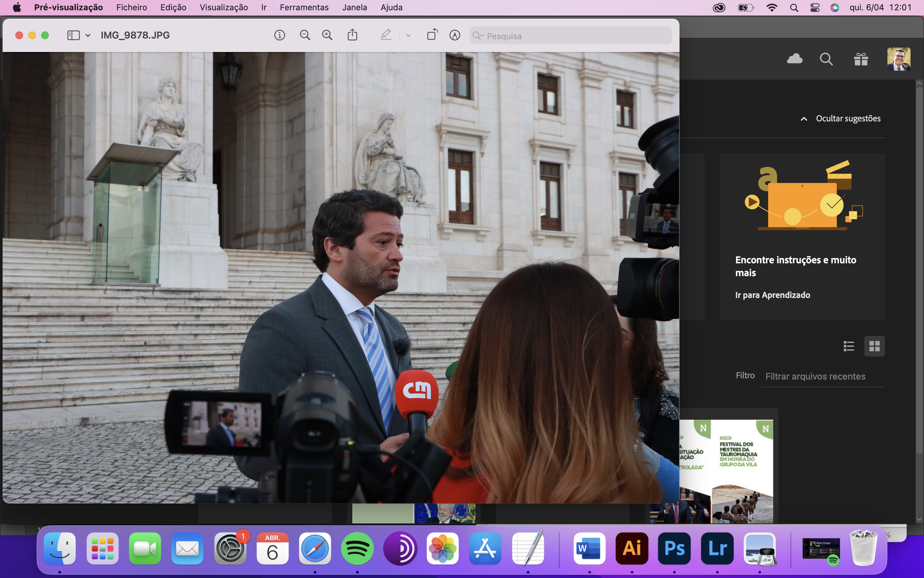Rotate the image using the toolbar icon
Screen dimensions: 924x578
click(x=432, y=35)
